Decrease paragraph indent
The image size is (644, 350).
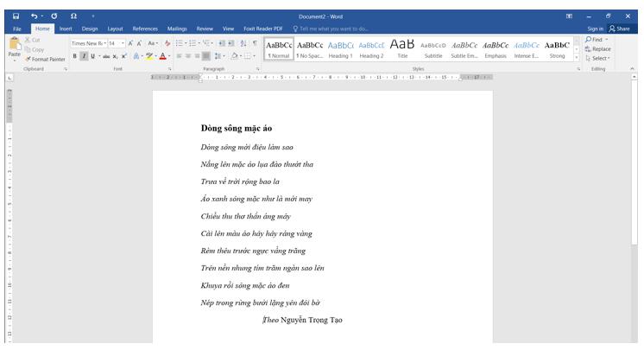(x=222, y=43)
